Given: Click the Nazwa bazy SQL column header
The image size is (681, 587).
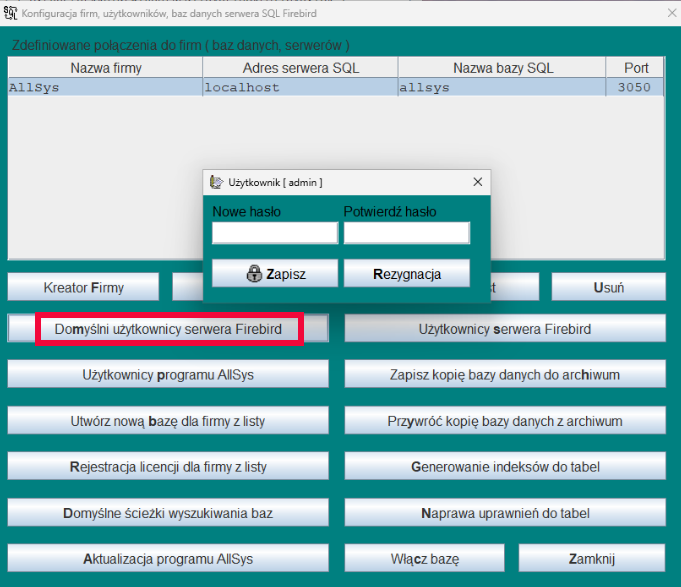Looking at the screenshot, I should click(x=502, y=68).
